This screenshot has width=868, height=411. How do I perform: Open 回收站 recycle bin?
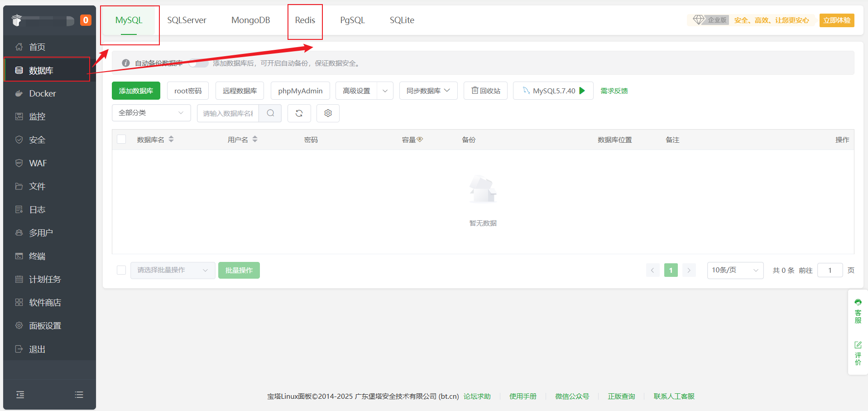tap(485, 91)
